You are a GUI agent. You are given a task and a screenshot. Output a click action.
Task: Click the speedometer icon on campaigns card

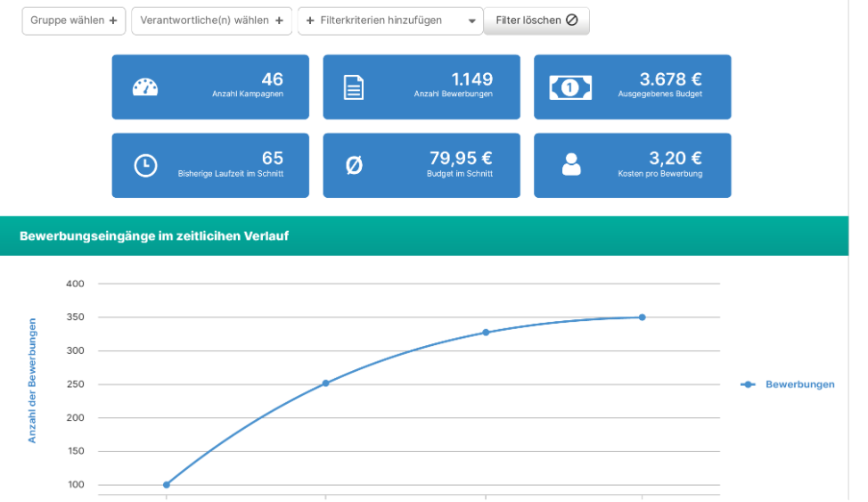[144, 86]
